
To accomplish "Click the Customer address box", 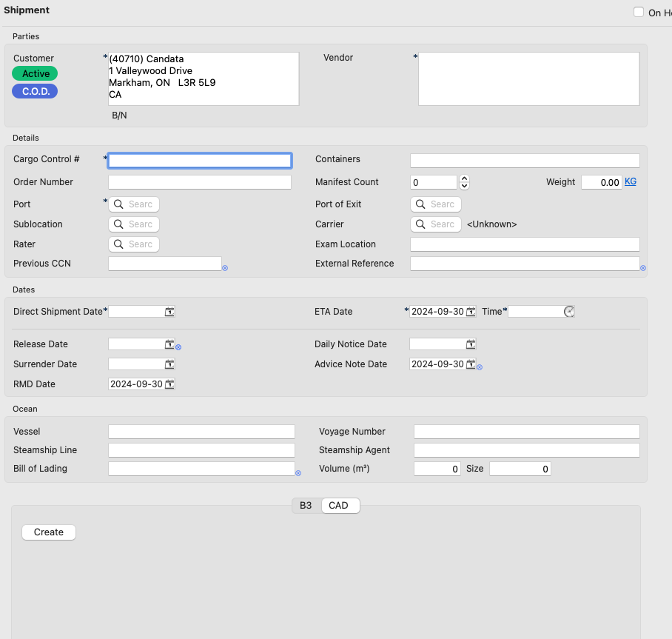I will 204,79.
